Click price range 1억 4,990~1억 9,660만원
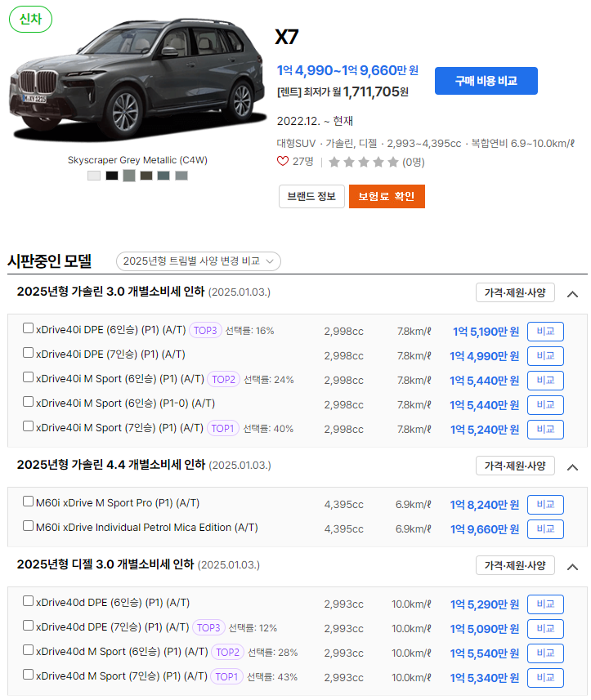The image size is (591, 700). 347,70
